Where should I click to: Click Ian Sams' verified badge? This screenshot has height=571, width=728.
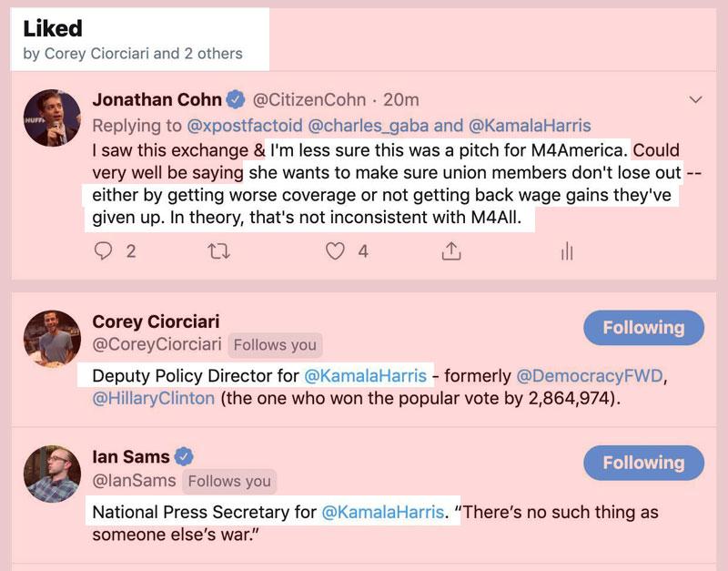point(184,456)
